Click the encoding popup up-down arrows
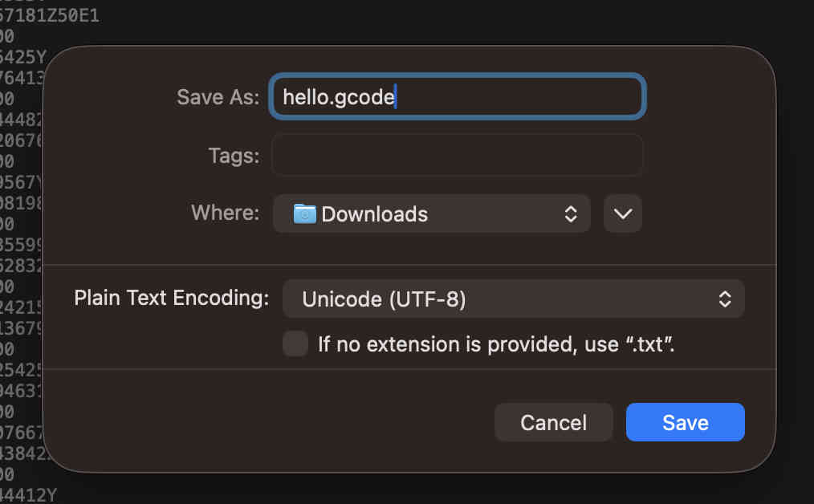The height and width of the screenshot is (504, 814). coord(725,299)
